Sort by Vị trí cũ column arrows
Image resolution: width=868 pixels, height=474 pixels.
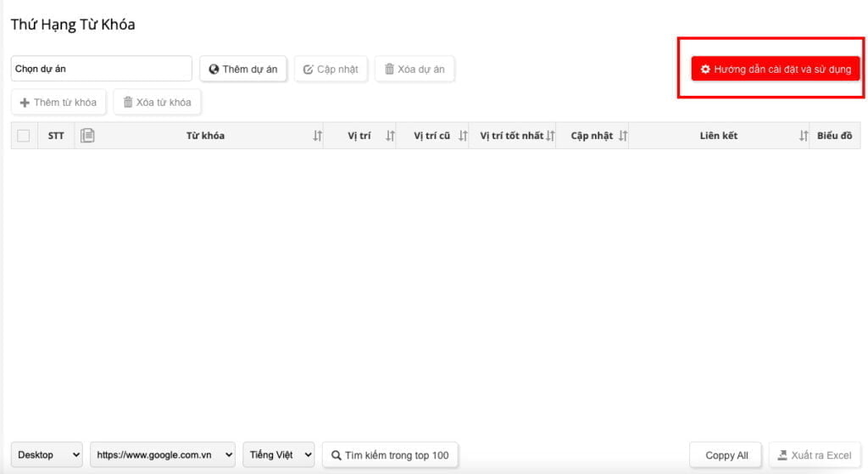[x=463, y=136]
